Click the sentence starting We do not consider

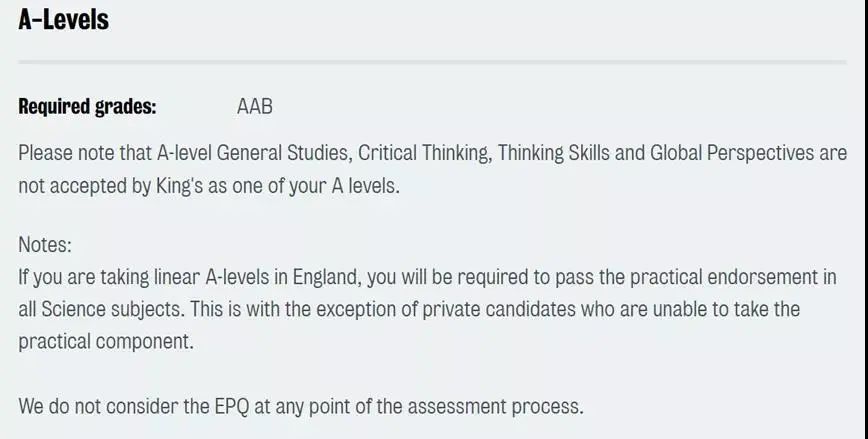pos(301,407)
